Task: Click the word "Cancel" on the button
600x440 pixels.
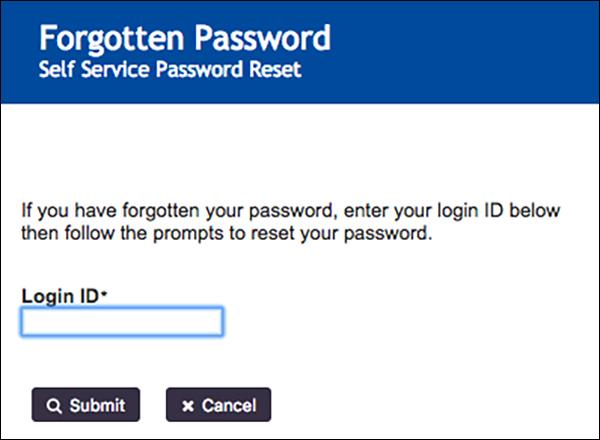Action: coord(229,405)
